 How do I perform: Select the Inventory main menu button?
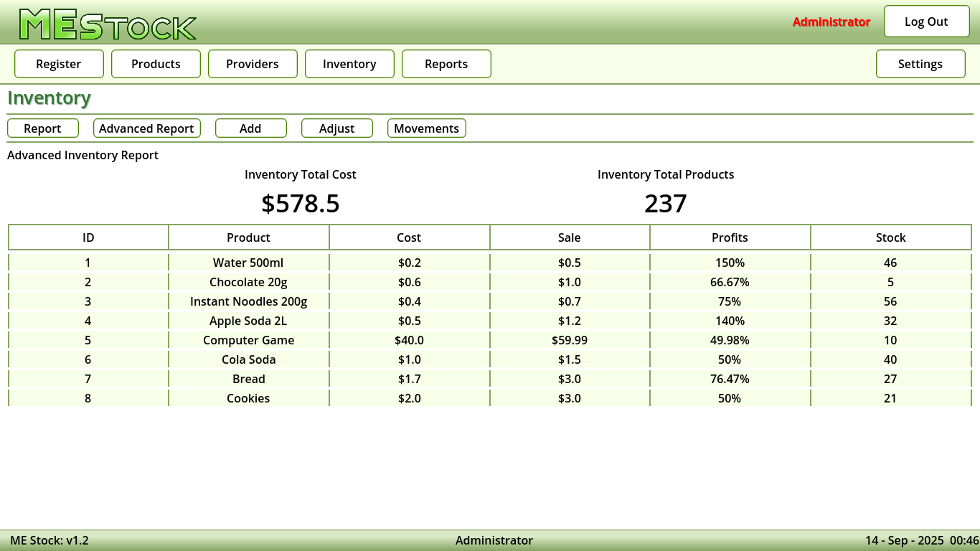[x=349, y=64]
